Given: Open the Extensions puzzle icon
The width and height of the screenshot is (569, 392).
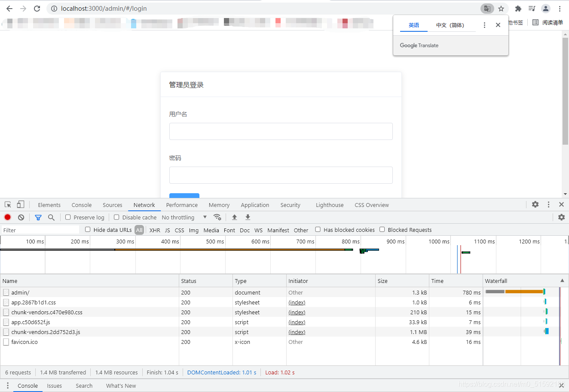Looking at the screenshot, I should (518, 9).
